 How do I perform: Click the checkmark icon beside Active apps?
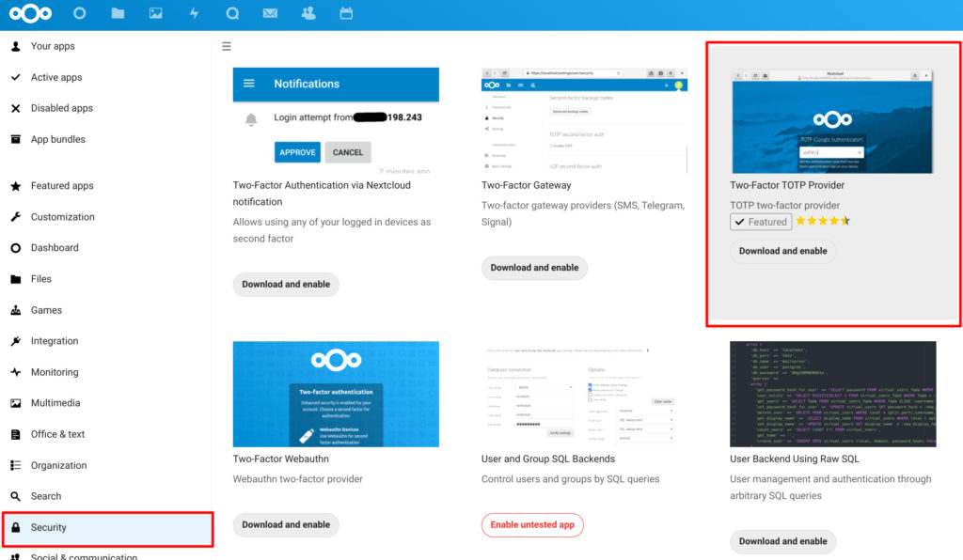16,77
